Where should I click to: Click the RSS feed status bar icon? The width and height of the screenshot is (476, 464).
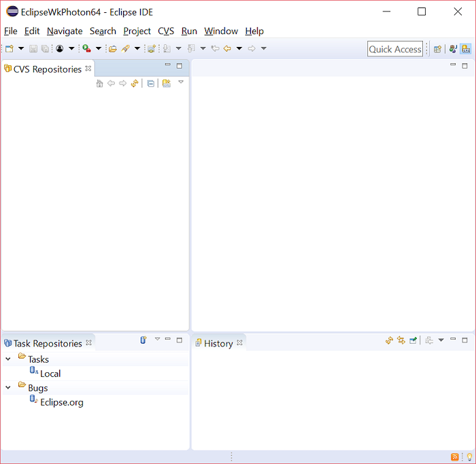pos(455,457)
